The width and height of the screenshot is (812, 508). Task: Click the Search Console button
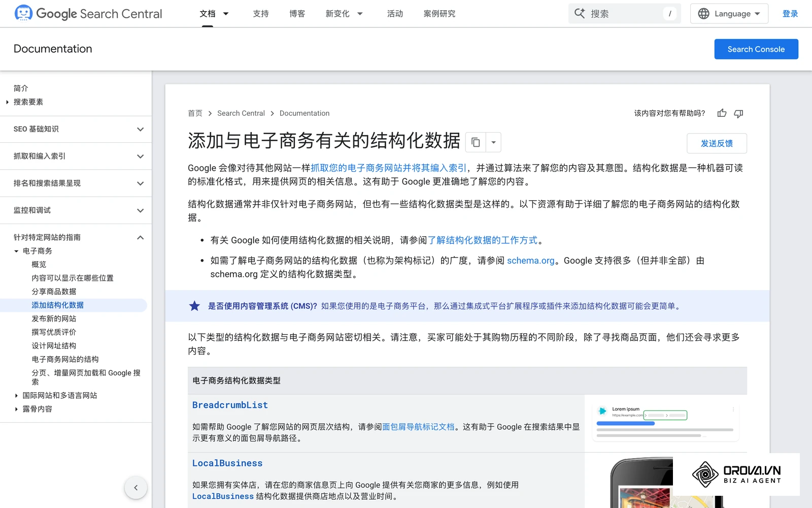pyautogui.click(x=756, y=49)
